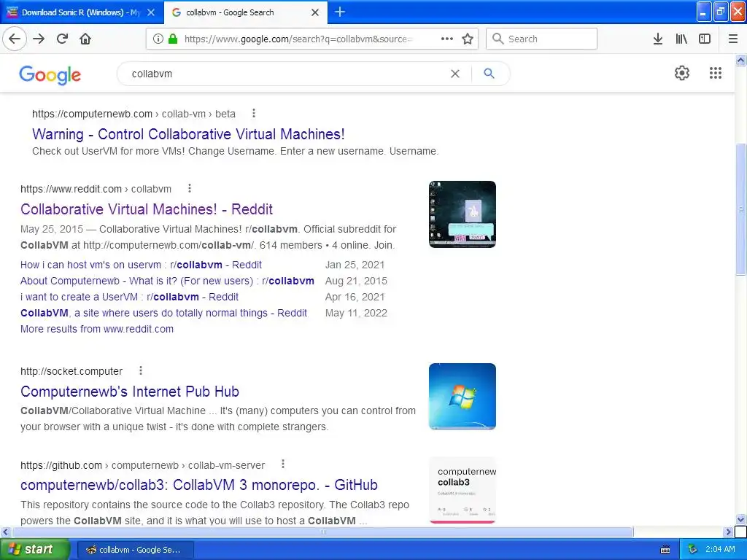Open Google quick settings gear
747x560 pixels.
pyautogui.click(x=682, y=73)
